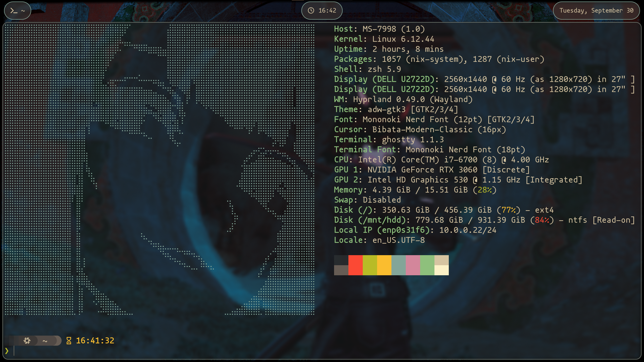This screenshot has height=362, width=644.
Task: Click the olive yellow-green color swatch
Action: [x=370, y=265]
